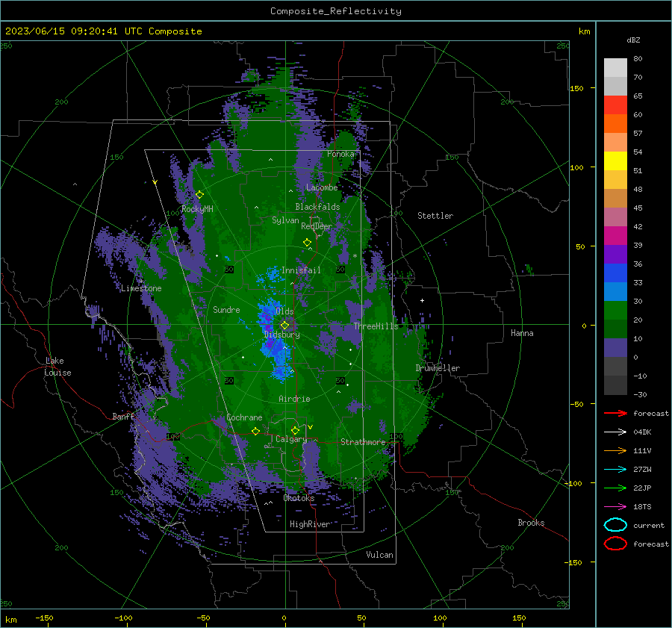Click the km label at bottom left
The width and height of the screenshot is (672, 628).
click(10, 620)
